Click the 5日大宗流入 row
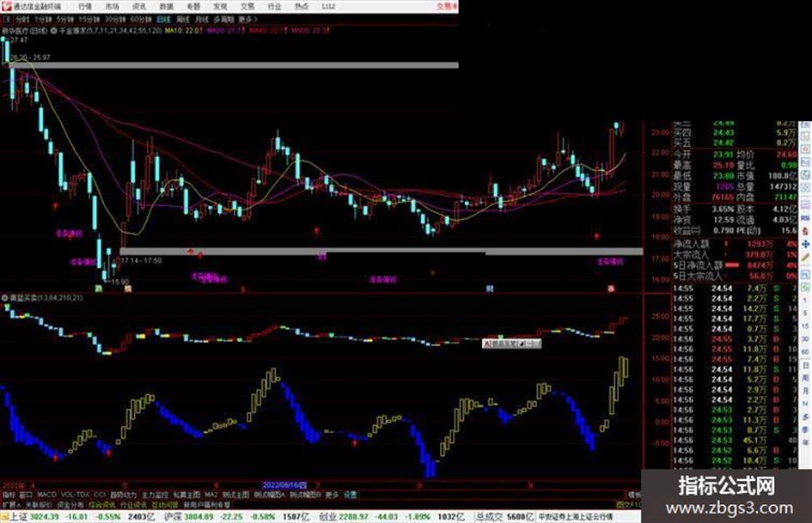Image resolution: width=812 pixels, height=523 pixels. click(x=735, y=277)
